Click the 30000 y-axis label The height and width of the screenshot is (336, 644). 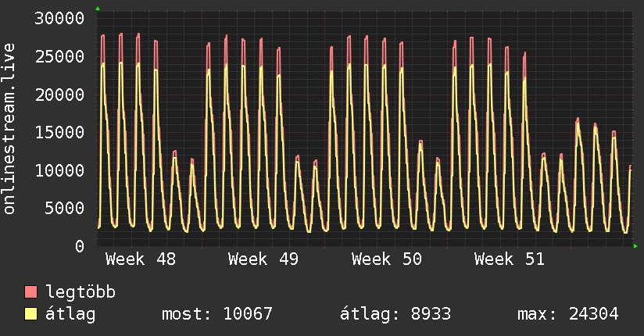click(x=61, y=19)
